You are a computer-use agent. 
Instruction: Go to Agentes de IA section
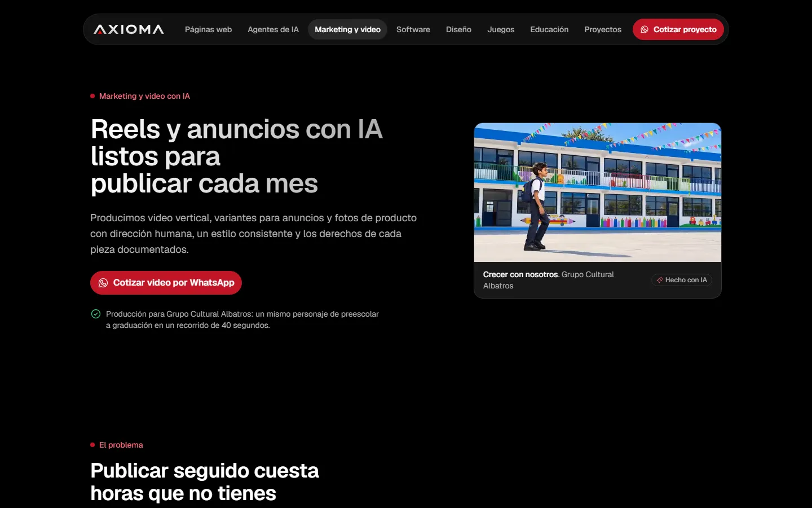click(x=273, y=29)
